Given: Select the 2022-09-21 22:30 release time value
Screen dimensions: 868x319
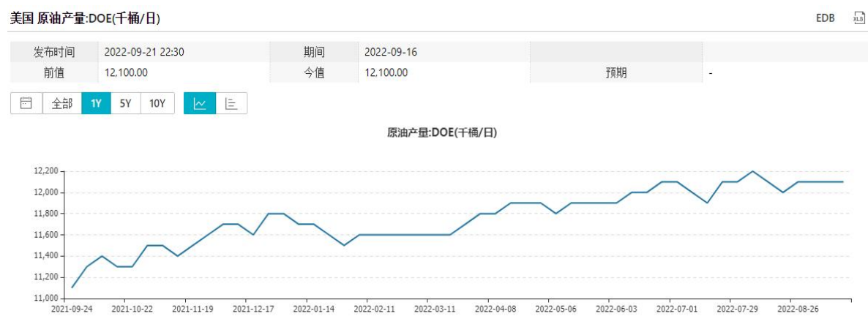Looking at the screenshot, I should pos(144,52).
